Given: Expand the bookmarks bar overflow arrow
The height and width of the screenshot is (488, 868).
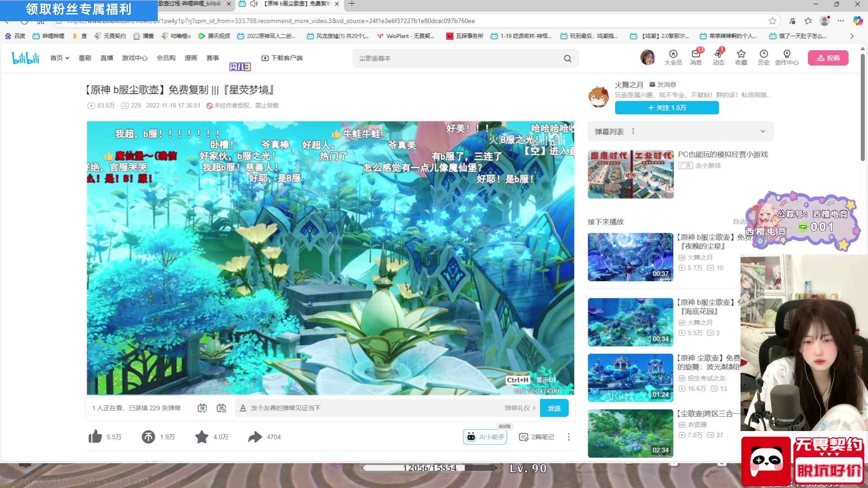Looking at the screenshot, I should coord(852,36).
